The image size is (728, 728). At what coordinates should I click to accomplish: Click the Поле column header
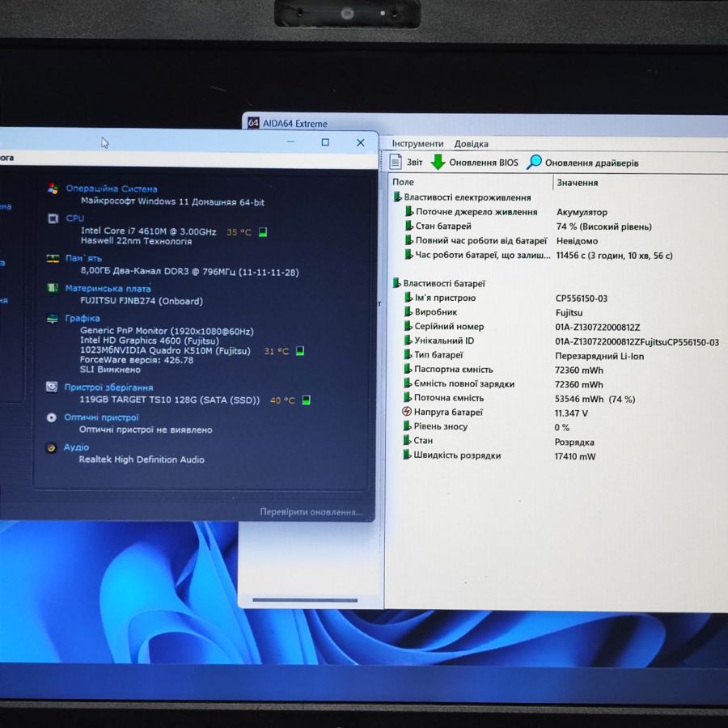pyautogui.click(x=403, y=182)
